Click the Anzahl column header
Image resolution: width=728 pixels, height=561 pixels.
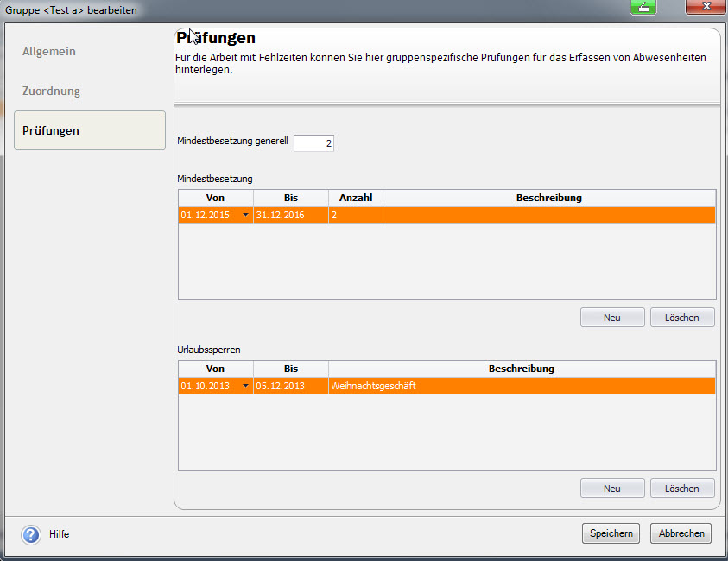(x=355, y=198)
